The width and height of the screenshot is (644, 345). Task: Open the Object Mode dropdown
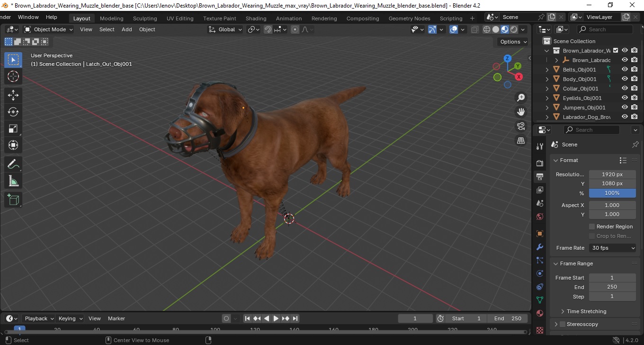coord(49,29)
